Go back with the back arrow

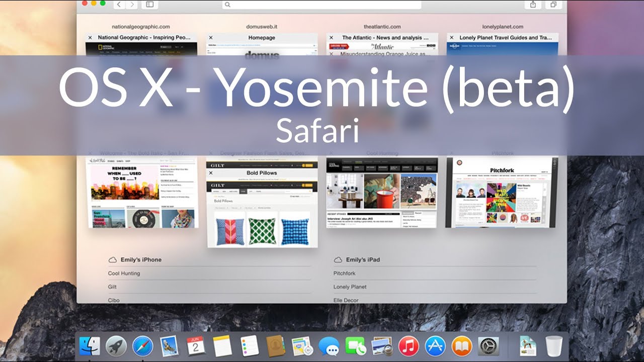pos(119,5)
